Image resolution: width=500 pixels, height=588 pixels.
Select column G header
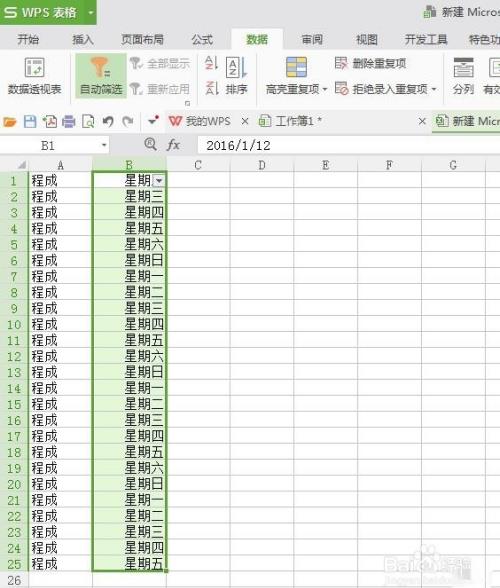click(x=453, y=165)
